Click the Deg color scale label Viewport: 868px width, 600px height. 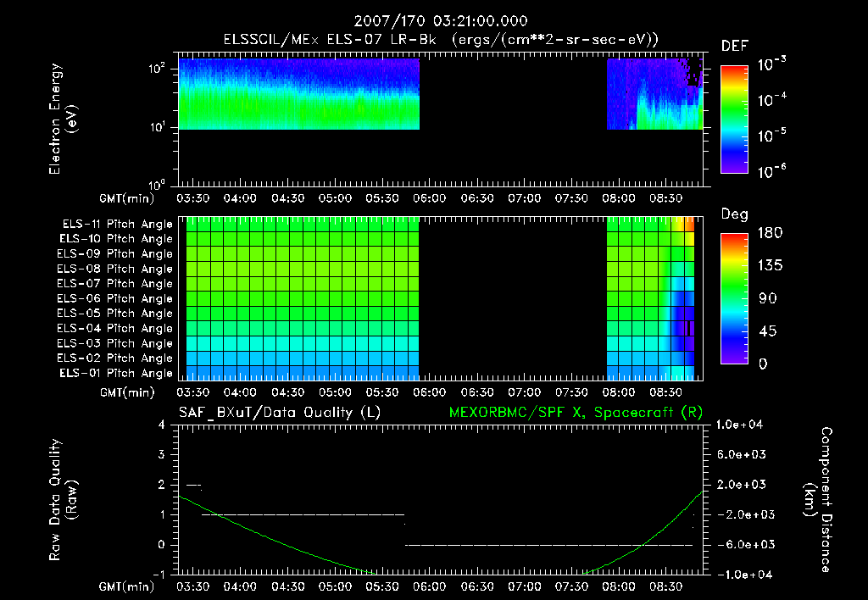pyautogui.click(x=735, y=214)
